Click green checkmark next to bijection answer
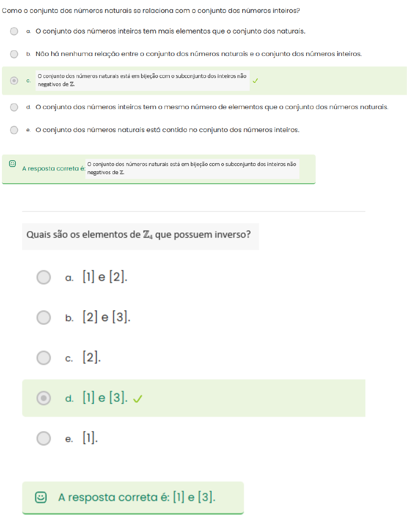Screen dimensions: 407x532 point(255,81)
